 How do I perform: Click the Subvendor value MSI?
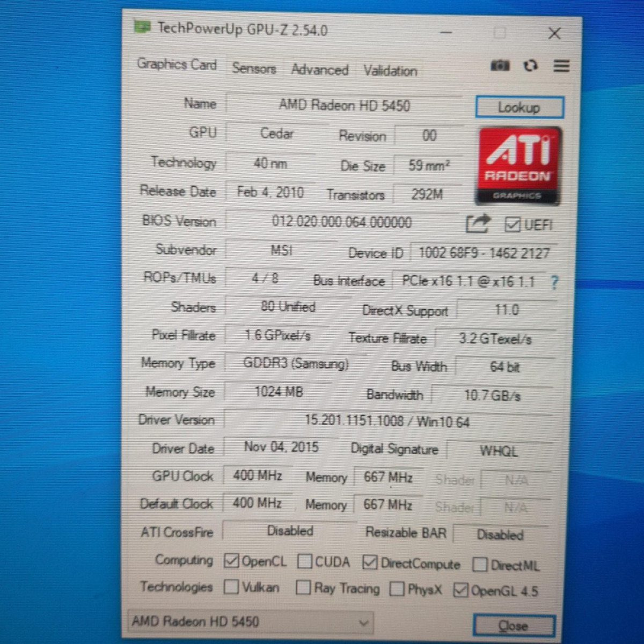(x=281, y=250)
